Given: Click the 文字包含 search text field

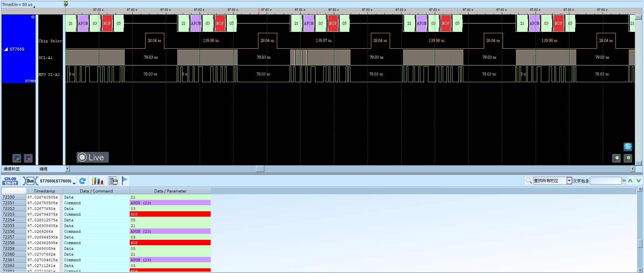Looking at the screenshot, I should tap(606, 181).
